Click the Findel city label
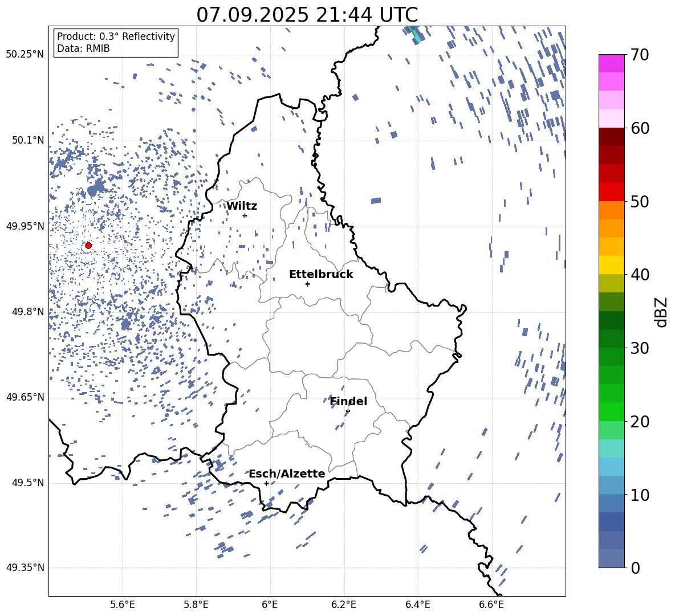The height and width of the screenshot is (616, 675). pos(349,401)
